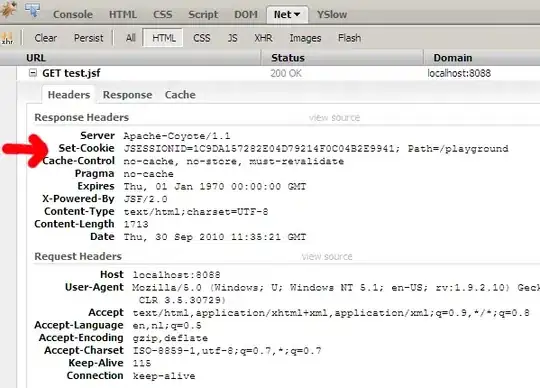Open the Response sub-tab
The width and height of the screenshot is (540, 388).
(127, 95)
